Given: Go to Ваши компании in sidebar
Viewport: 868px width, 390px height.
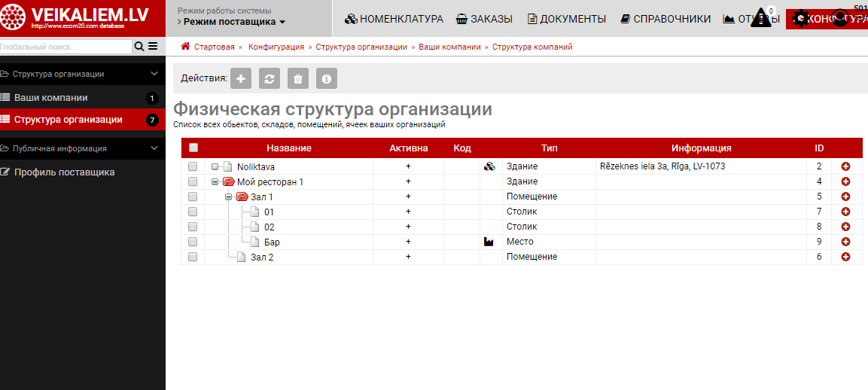Looking at the screenshot, I should tap(50, 98).
